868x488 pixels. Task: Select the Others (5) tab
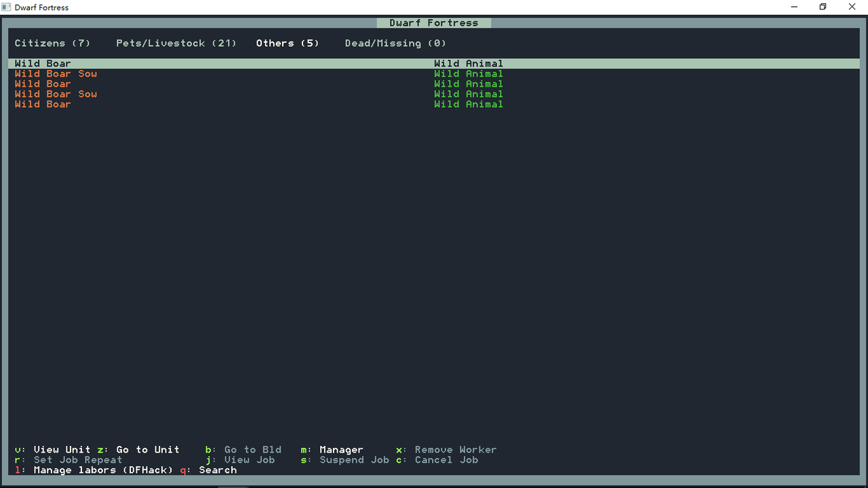pos(288,43)
